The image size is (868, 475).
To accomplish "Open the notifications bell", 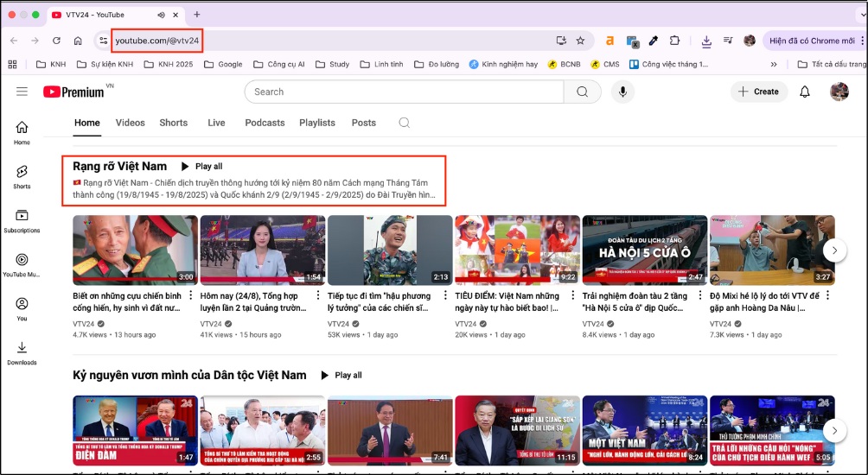I will [x=805, y=92].
